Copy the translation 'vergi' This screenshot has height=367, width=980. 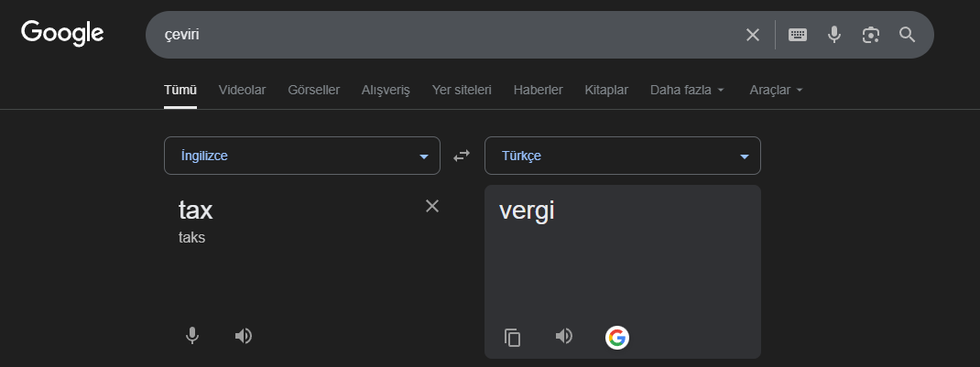(x=512, y=337)
